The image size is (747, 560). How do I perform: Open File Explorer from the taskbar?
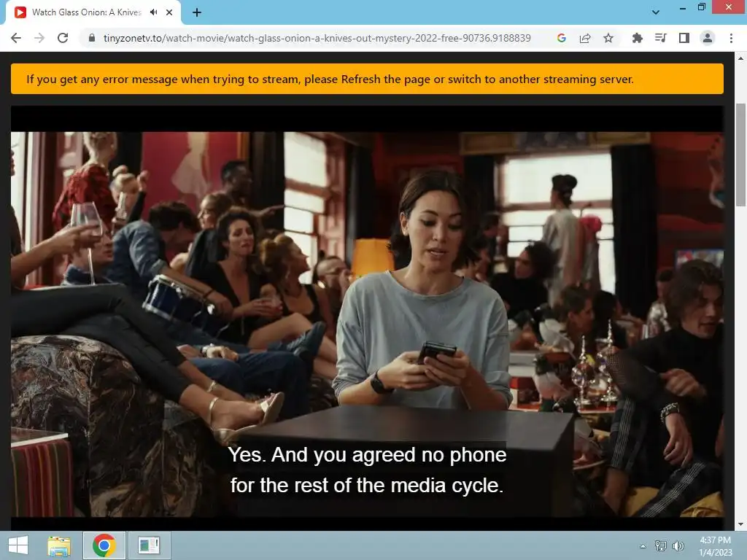tap(59, 545)
